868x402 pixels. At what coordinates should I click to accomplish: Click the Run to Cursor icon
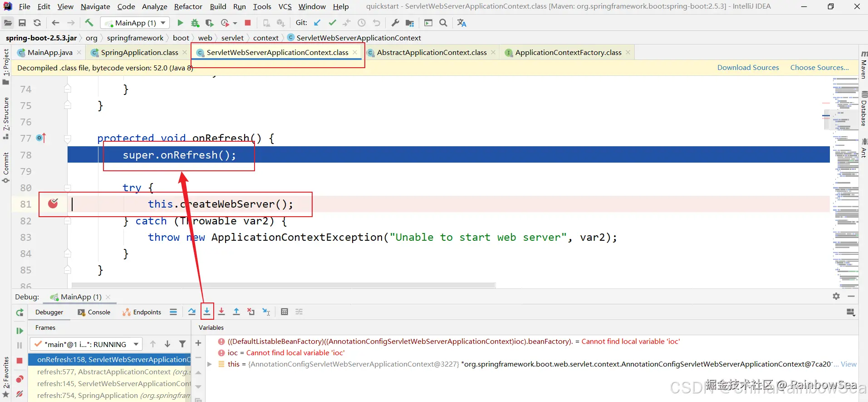pyautogui.click(x=266, y=312)
